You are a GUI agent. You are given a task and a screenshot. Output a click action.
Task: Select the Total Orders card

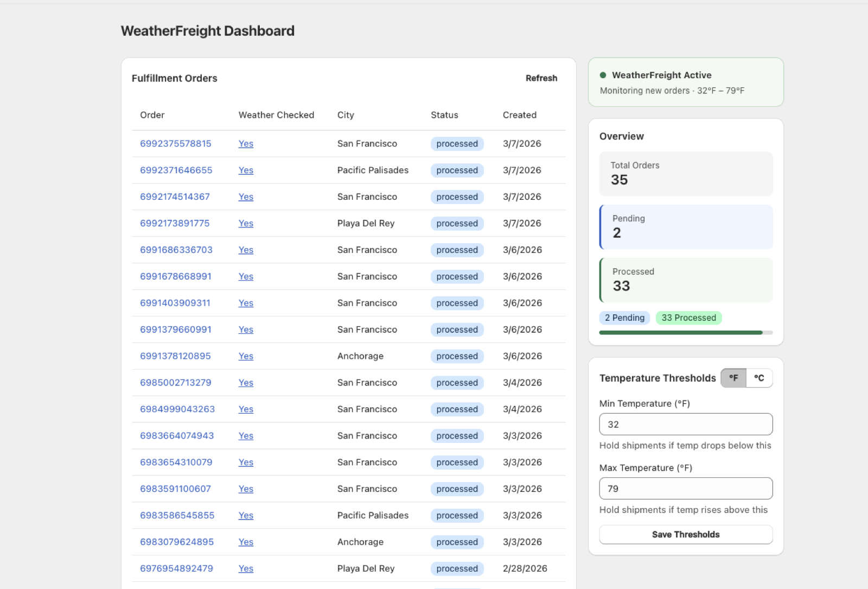(x=685, y=174)
